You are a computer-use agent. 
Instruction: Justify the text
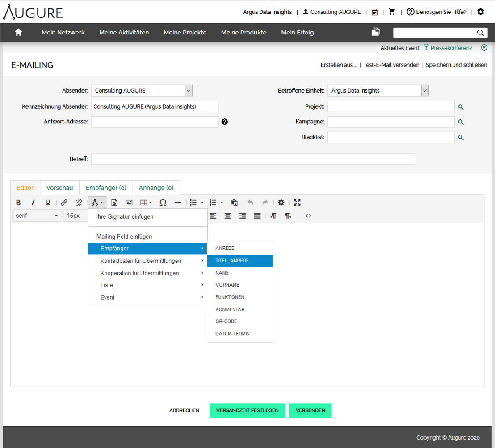coord(257,216)
